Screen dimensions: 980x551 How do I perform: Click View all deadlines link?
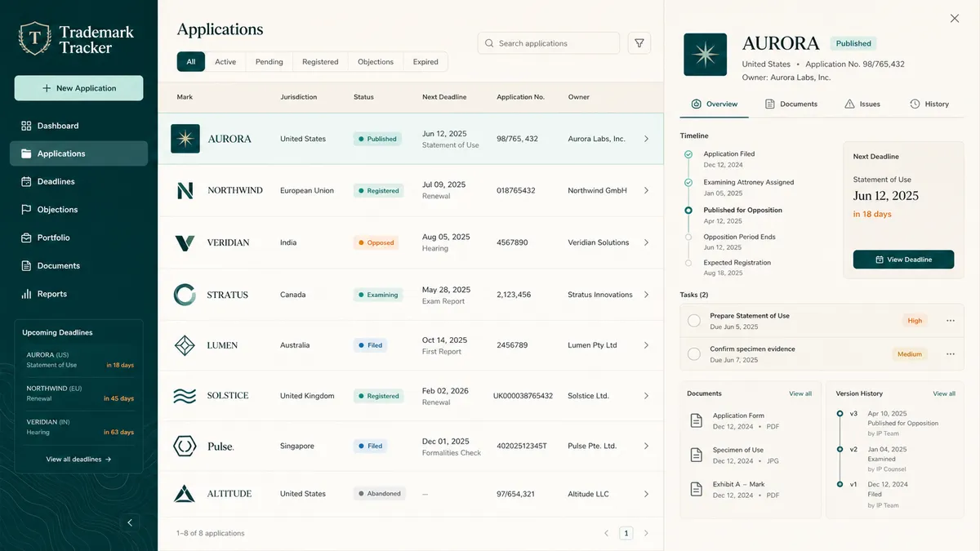point(78,459)
